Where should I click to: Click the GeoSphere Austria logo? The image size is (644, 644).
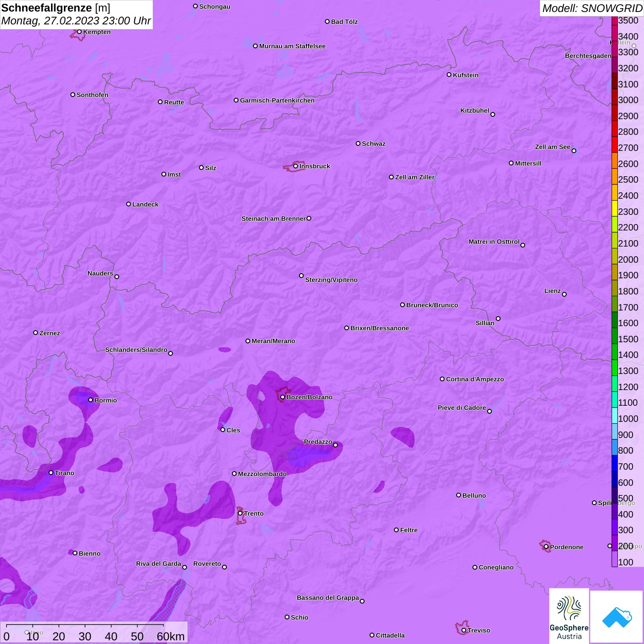point(569,616)
